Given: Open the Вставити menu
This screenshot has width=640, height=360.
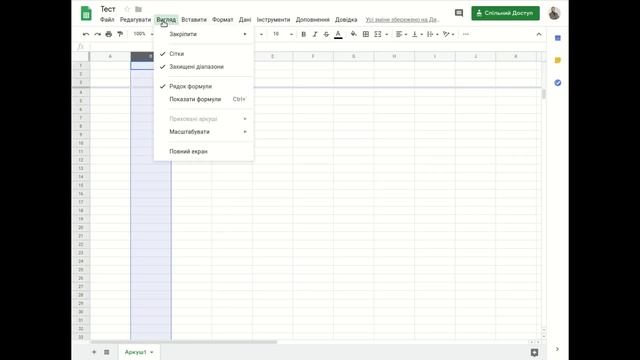Looking at the screenshot, I should point(194,20).
